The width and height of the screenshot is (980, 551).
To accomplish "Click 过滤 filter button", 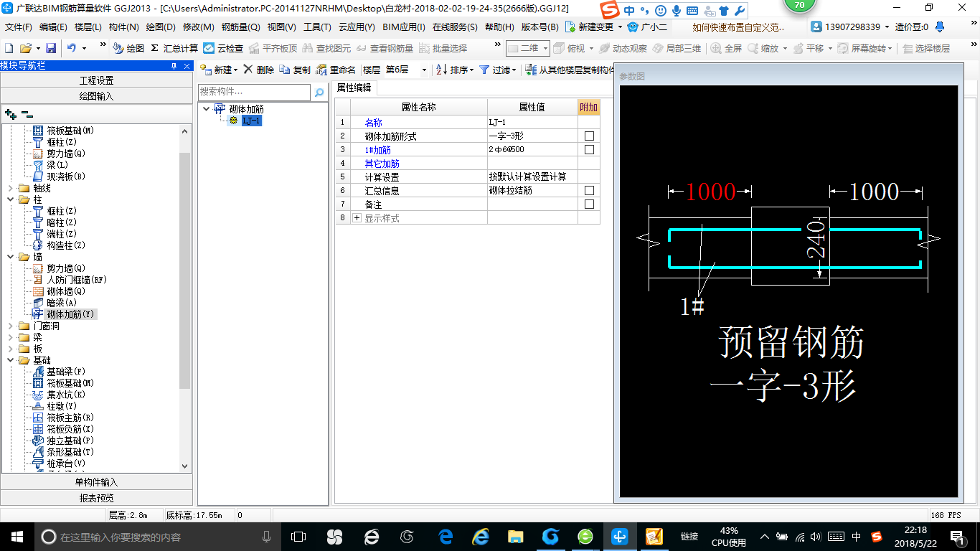I will click(x=497, y=70).
